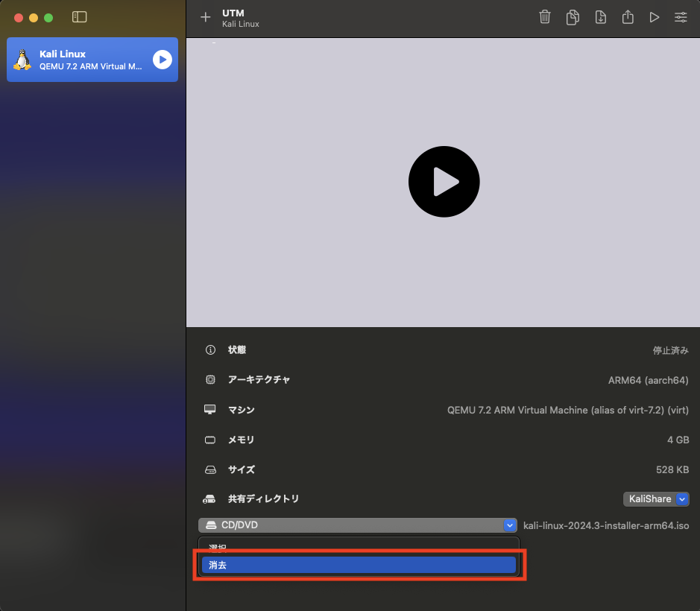This screenshot has height=611, width=700.
Task: Click the CD/DVD dropdown blue chevron
Action: [509, 525]
